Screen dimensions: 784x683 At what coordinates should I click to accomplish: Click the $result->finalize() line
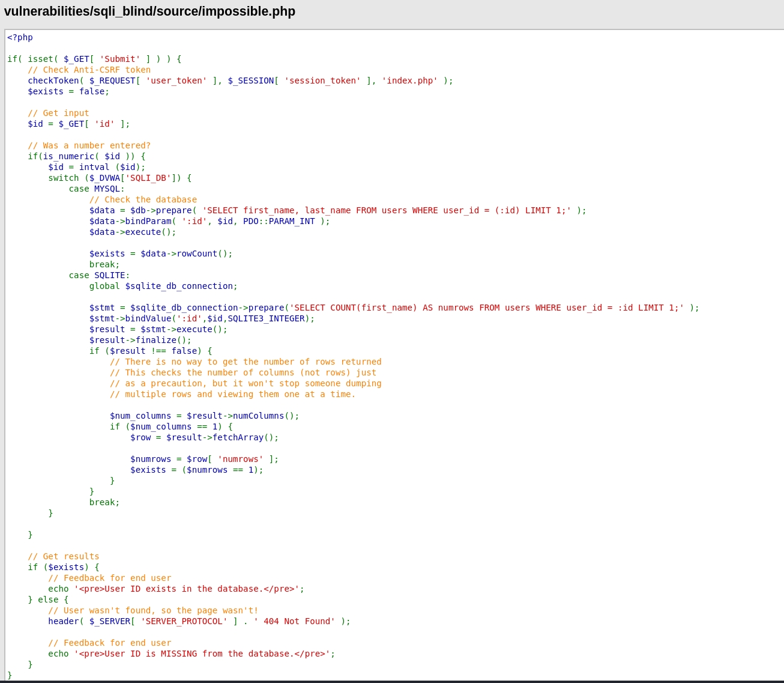[140, 340]
